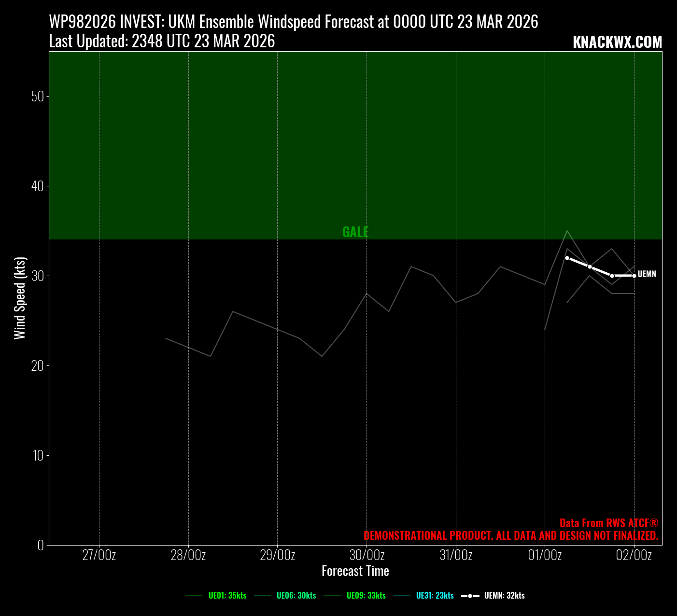This screenshot has height=616, width=677.
Task: Click the Forecast Time axis title
Action: click(355, 571)
